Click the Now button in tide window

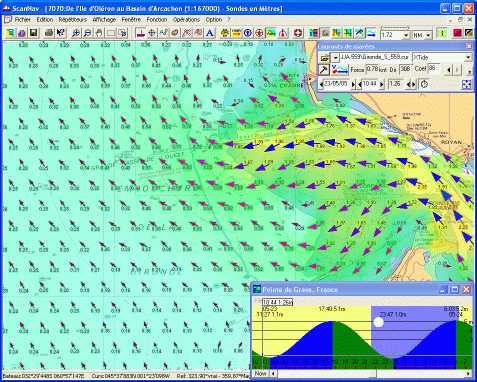pos(260,373)
